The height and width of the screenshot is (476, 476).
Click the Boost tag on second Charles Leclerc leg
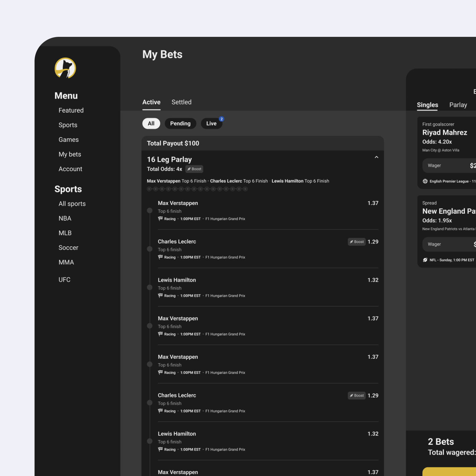[x=357, y=396]
